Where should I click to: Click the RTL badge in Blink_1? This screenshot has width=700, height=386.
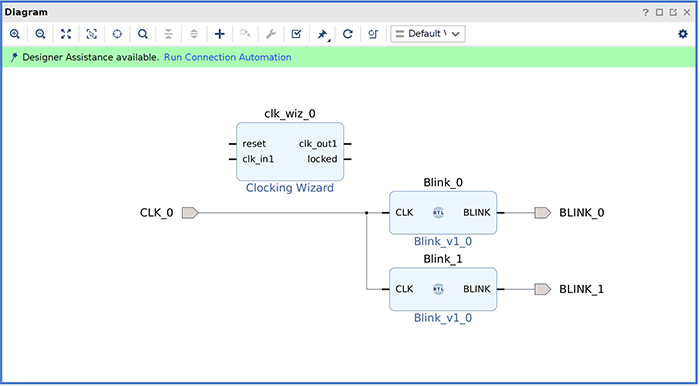click(x=438, y=289)
